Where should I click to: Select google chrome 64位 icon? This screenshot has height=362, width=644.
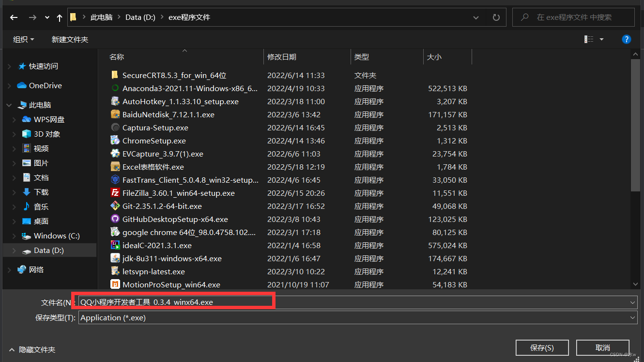tap(115, 232)
